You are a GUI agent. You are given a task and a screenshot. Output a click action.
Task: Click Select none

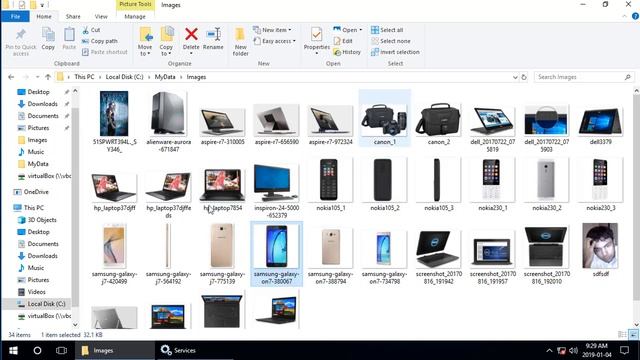(391, 41)
